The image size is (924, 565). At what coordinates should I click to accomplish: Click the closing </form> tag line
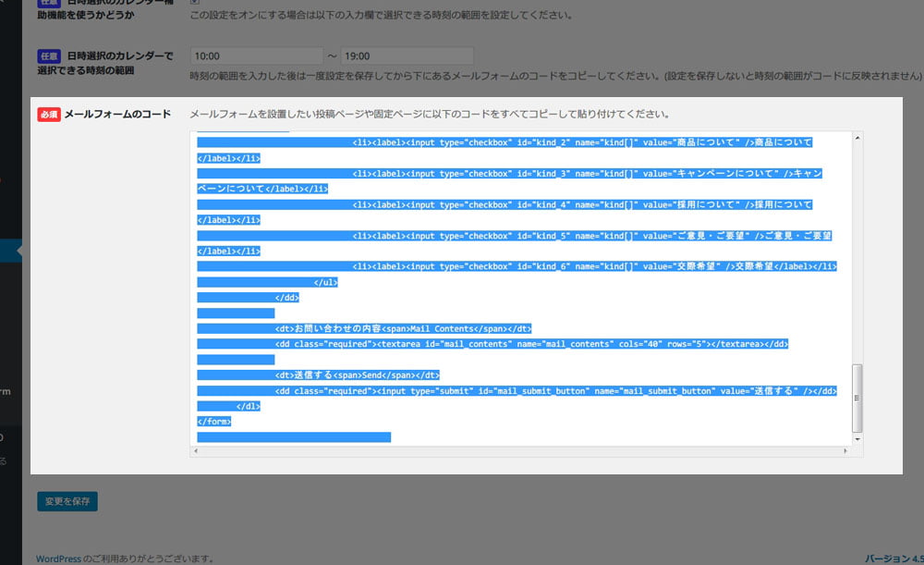214,422
